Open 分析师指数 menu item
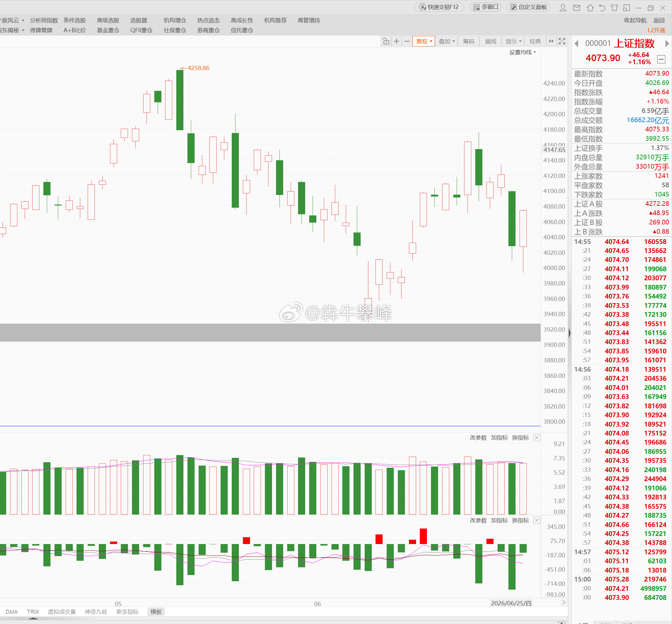The image size is (672, 624). point(44,20)
